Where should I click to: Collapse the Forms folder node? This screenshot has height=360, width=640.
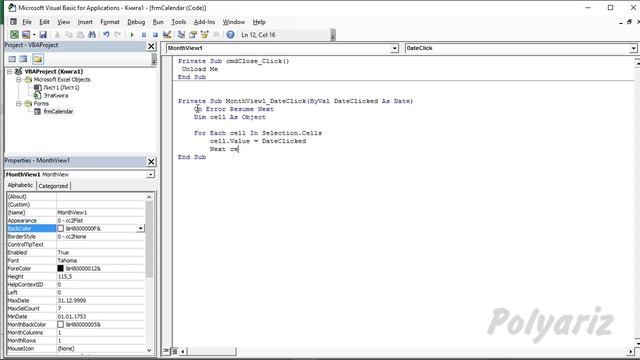19,104
